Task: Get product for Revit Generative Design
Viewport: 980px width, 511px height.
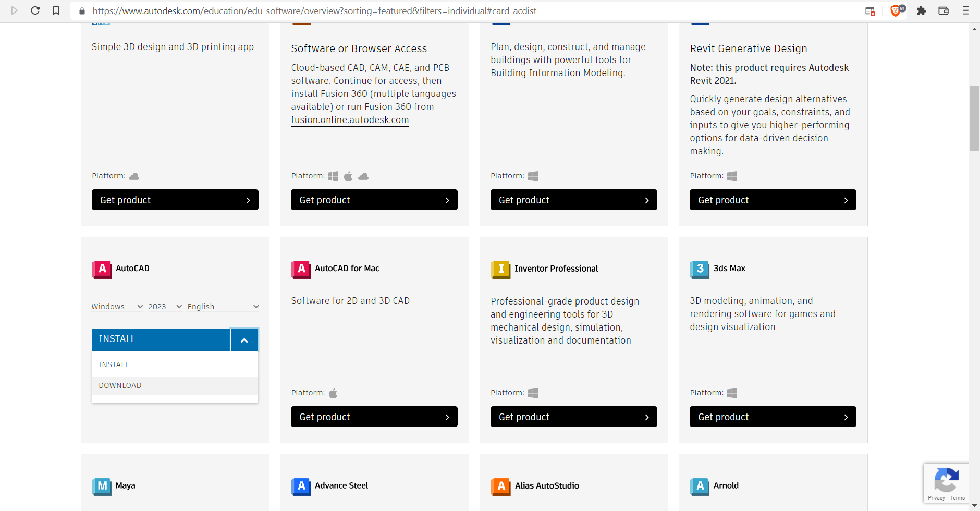Action: tap(773, 200)
